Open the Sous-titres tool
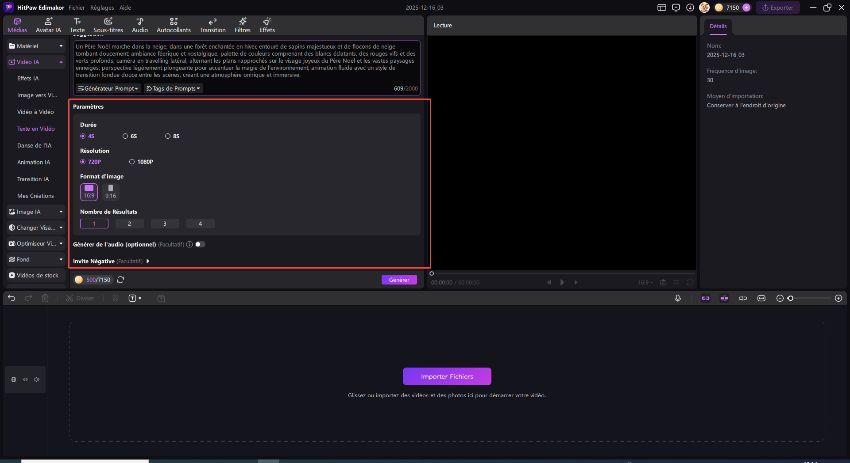 (108, 25)
